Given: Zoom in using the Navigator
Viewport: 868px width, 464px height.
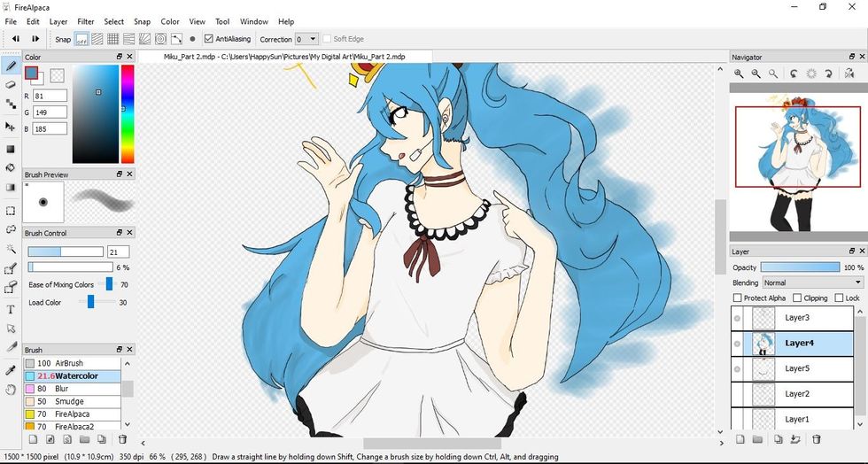Looking at the screenshot, I should pos(739,73).
